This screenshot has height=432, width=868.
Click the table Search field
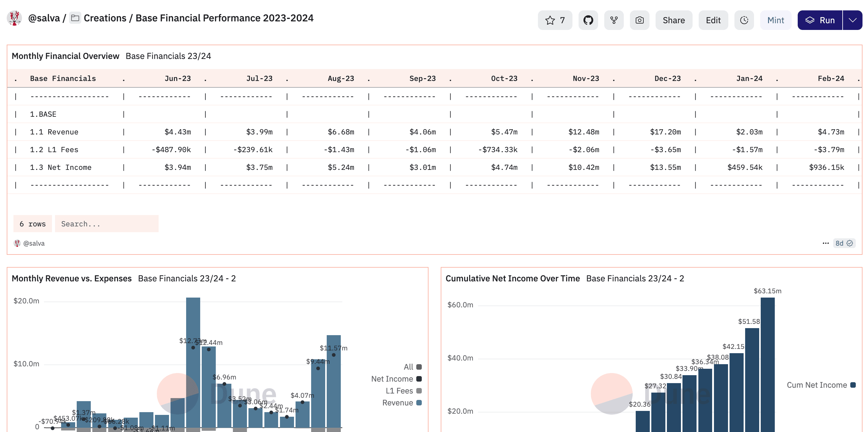pos(106,224)
